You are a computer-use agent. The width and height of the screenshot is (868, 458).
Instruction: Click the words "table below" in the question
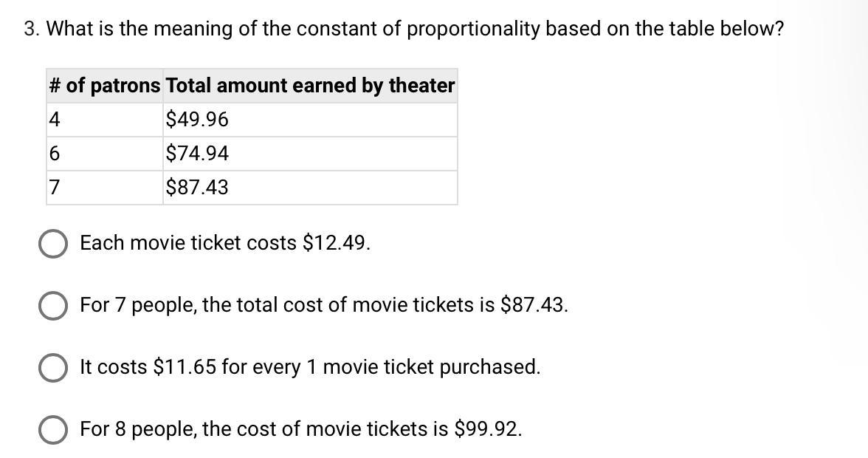tap(723, 30)
